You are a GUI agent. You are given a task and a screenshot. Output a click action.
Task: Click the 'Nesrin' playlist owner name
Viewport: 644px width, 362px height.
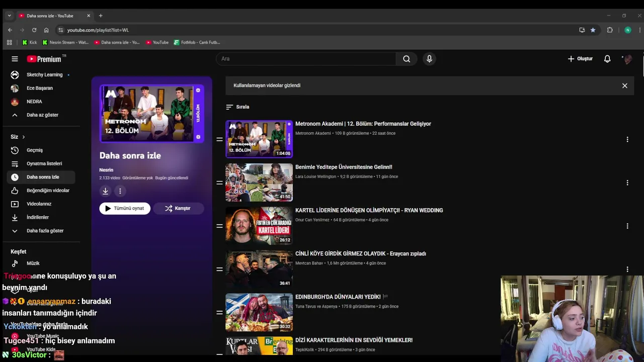pyautogui.click(x=106, y=170)
